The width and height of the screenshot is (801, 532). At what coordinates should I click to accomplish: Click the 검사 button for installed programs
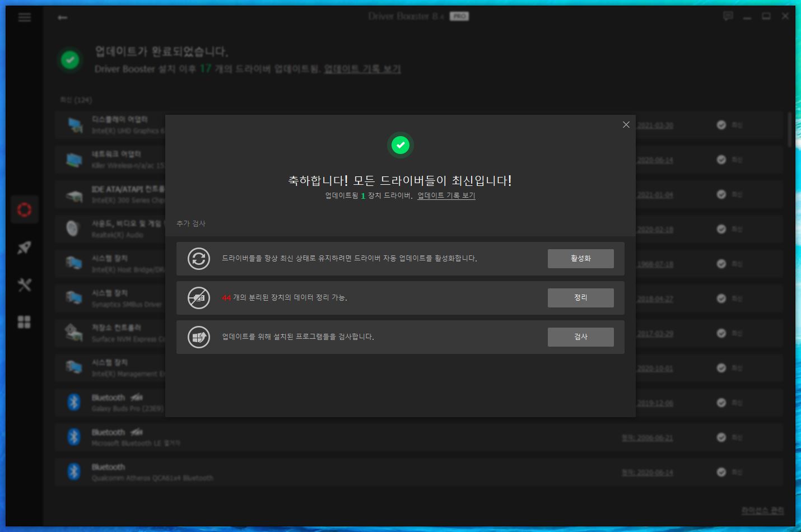(580, 337)
